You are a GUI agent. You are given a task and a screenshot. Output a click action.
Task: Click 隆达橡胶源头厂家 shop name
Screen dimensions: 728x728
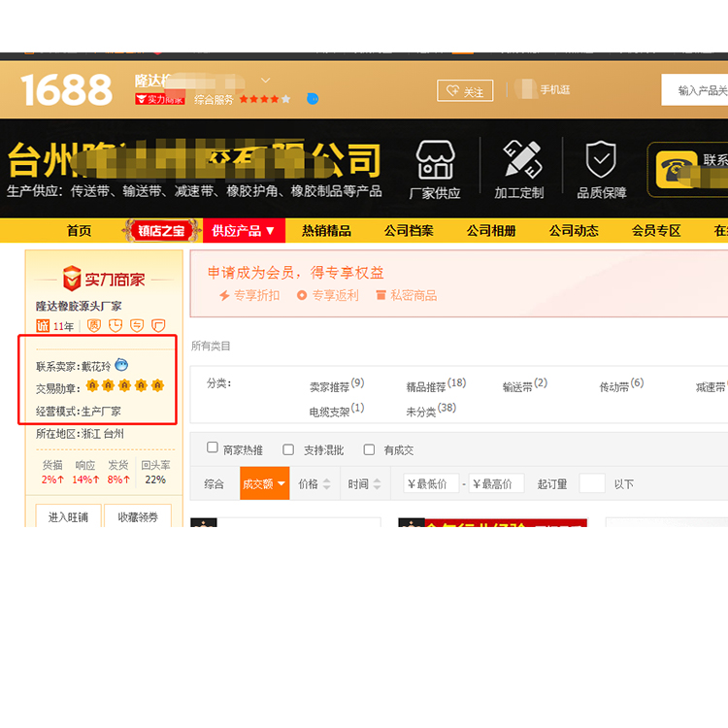point(79,306)
